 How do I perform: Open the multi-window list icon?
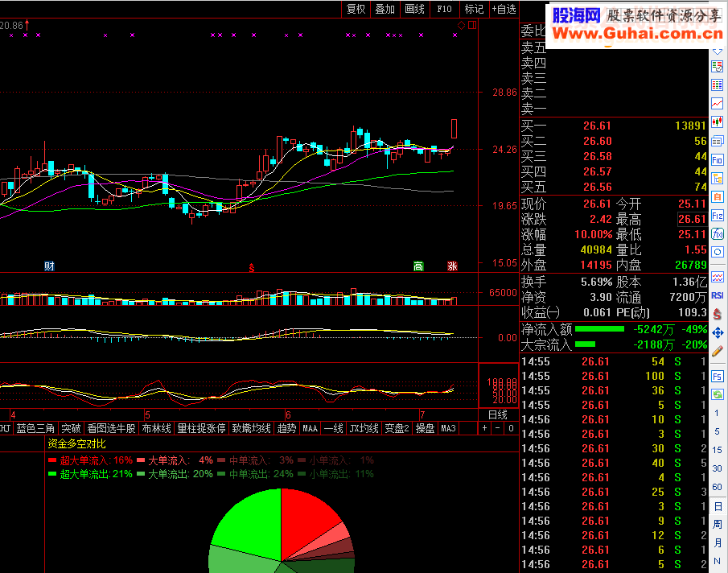pyautogui.click(x=718, y=141)
